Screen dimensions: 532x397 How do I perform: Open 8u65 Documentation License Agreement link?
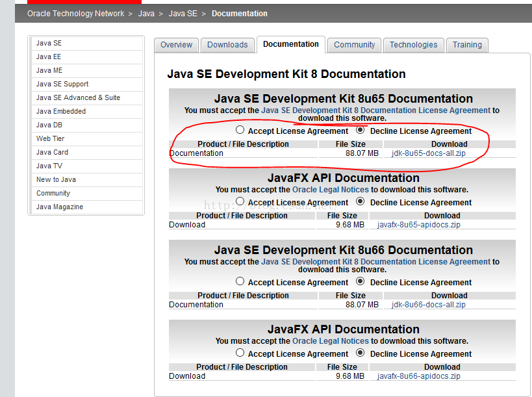(x=376, y=110)
